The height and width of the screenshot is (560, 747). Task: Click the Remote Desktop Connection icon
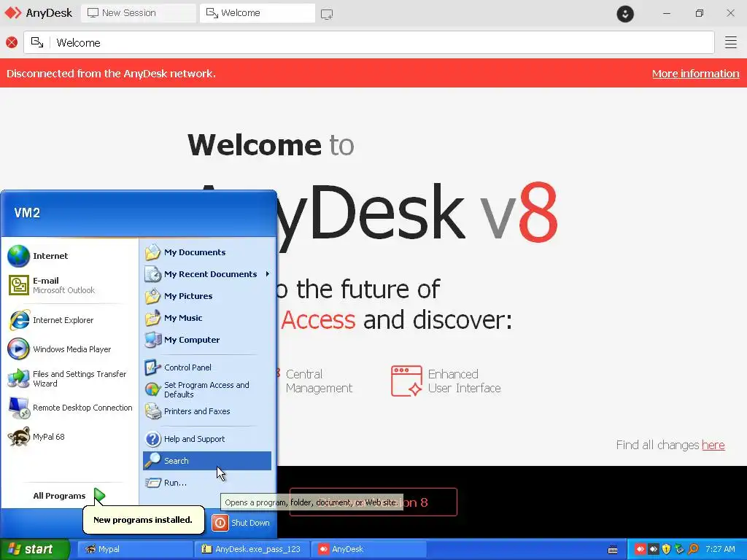click(18, 408)
